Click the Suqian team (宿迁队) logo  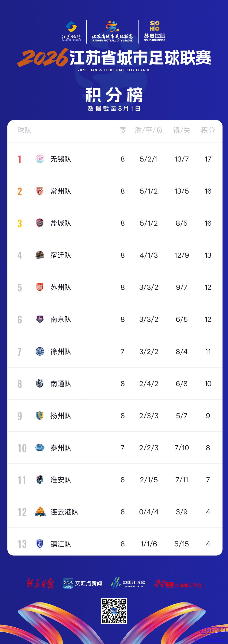[40, 255]
